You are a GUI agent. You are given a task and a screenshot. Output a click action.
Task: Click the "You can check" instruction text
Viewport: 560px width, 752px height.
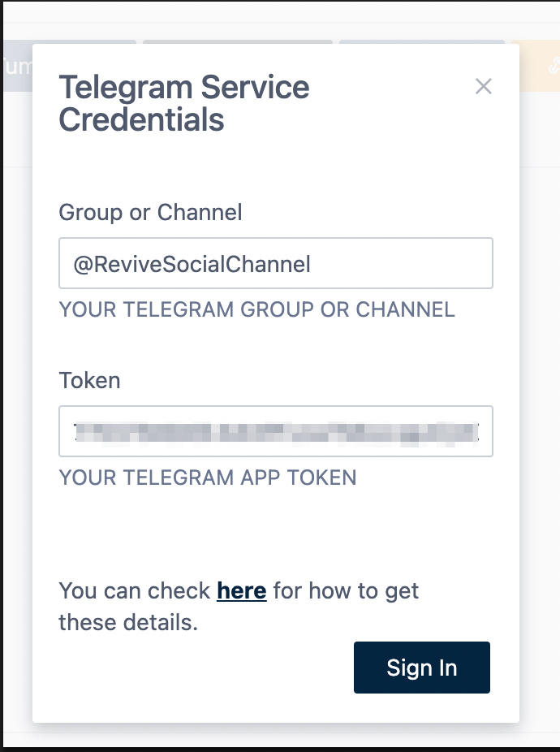tap(135, 590)
